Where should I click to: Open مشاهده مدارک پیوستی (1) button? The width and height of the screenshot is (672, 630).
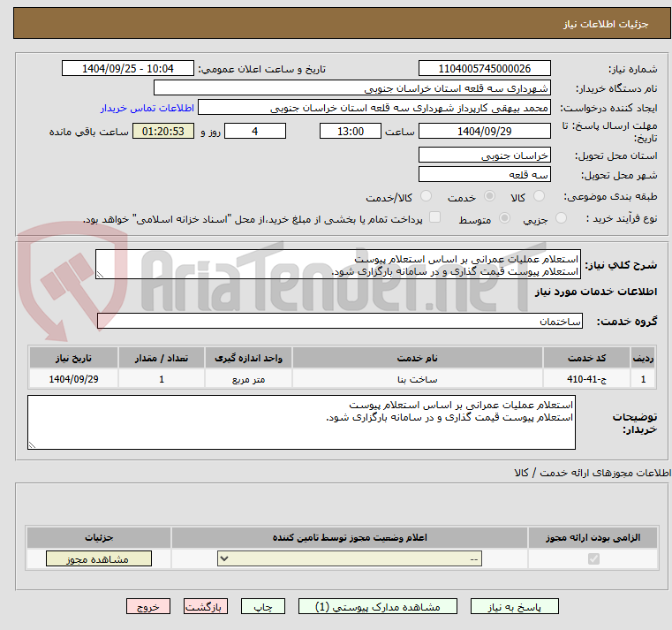[378, 606]
